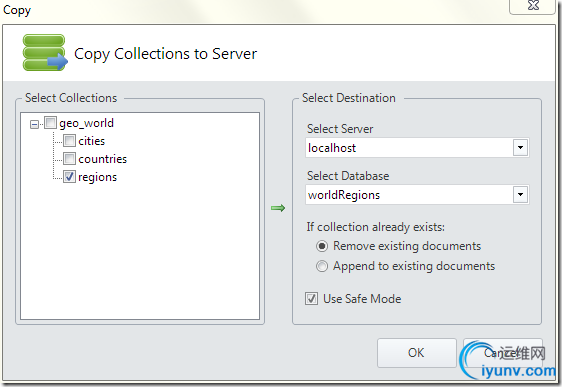This screenshot has width=562, height=387.
Task: Click the localhost server combo box field
Action: (x=417, y=147)
